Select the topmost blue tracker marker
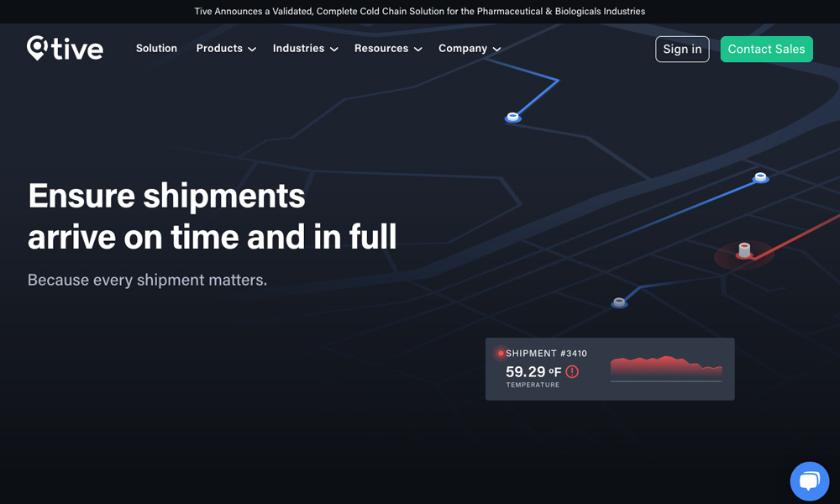Screen dimensions: 840x504 [x=512, y=118]
